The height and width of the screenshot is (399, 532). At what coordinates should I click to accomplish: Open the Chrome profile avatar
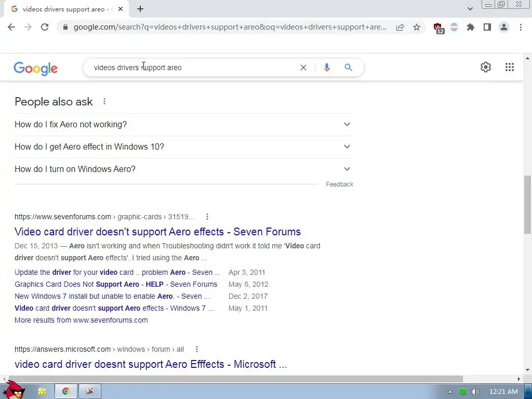tap(504, 27)
